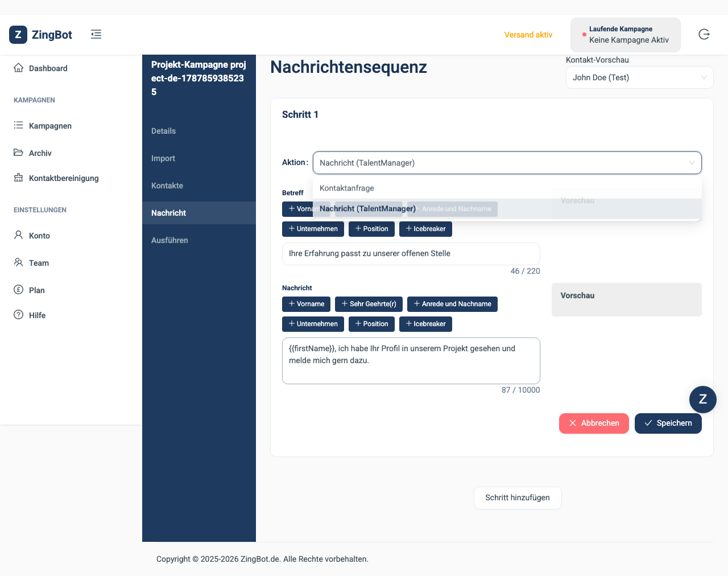The height and width of the screenshot is (576, 728).
Task: Click the logout icon in the header
Action: tap(704, 34)
